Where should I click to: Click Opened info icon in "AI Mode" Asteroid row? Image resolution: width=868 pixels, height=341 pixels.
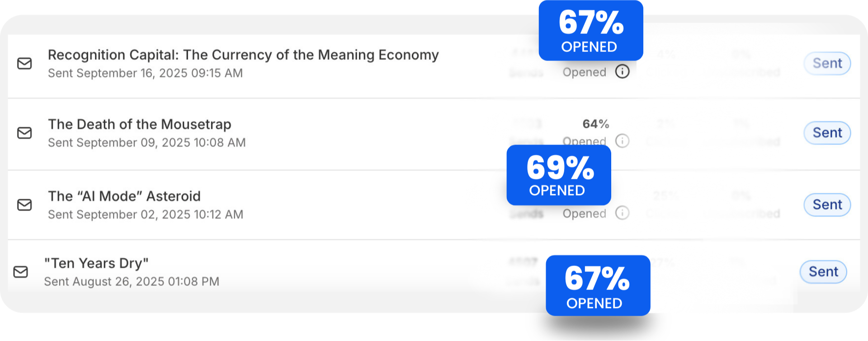coord(622,213)
